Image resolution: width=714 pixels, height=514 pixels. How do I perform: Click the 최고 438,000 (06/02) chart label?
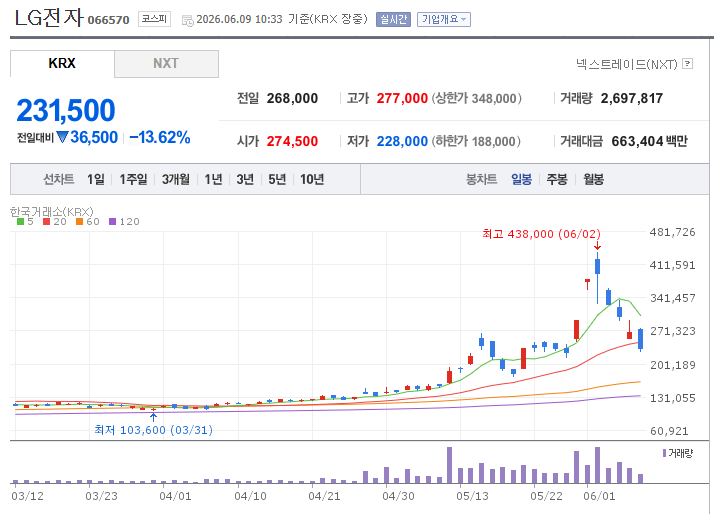pyautogui.click(x=541, y=234)
